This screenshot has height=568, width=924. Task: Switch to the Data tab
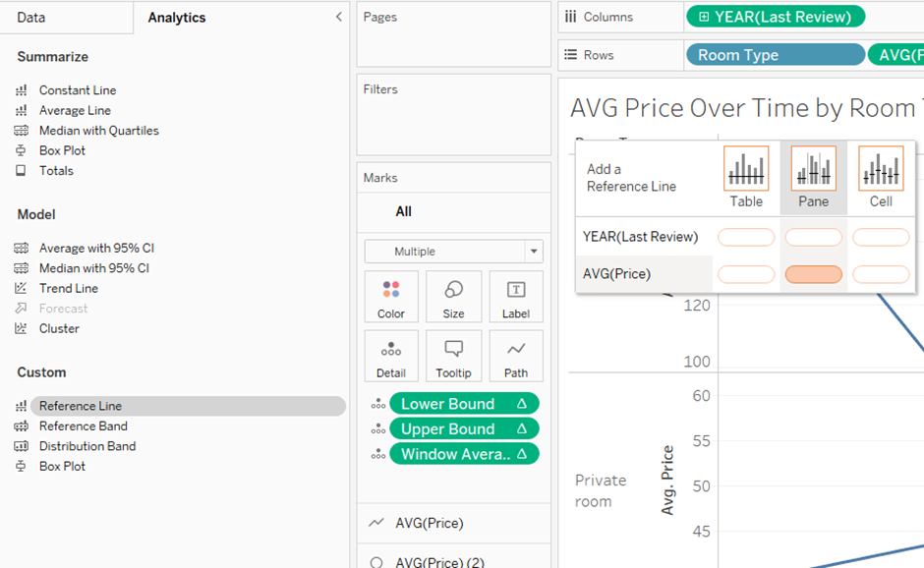coord(31,18)
